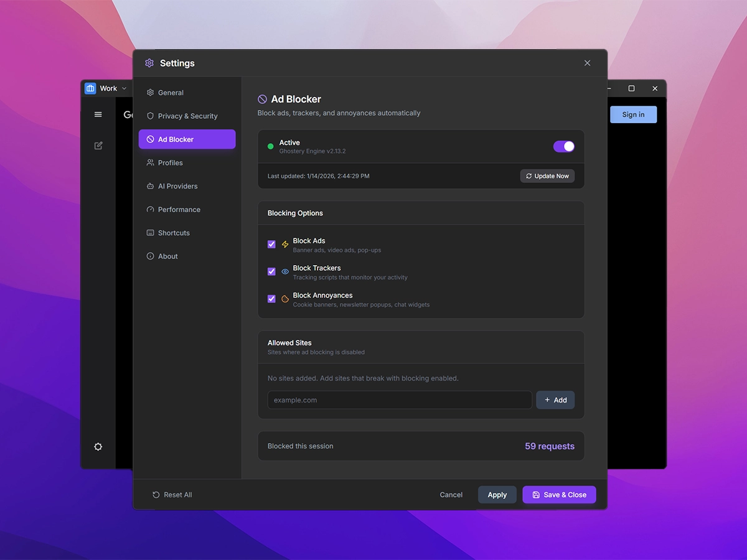Click the Ad Blocker heading icon
The width and height of the screenshot is (747, 560).
click(x=263, y=100)
